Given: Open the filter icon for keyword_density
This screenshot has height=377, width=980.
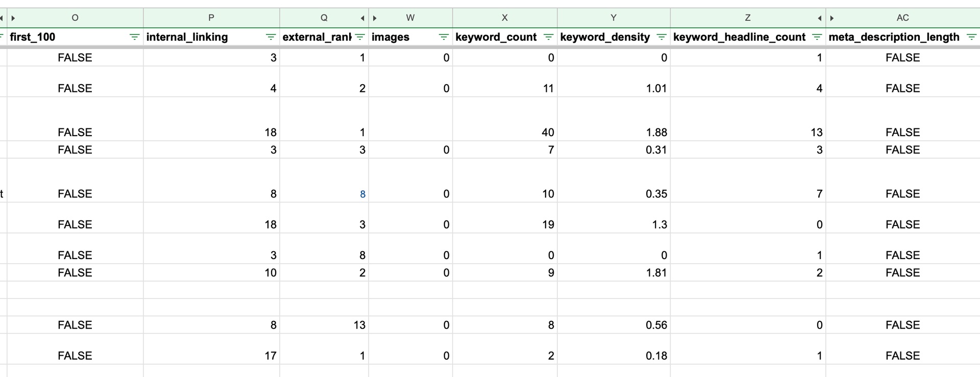Looking at the screenshot, I should (x=661, y=37).
